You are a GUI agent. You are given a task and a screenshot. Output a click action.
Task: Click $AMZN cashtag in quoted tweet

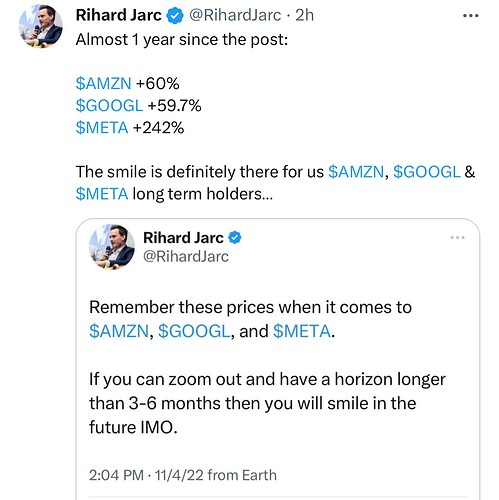coord(119,331)
